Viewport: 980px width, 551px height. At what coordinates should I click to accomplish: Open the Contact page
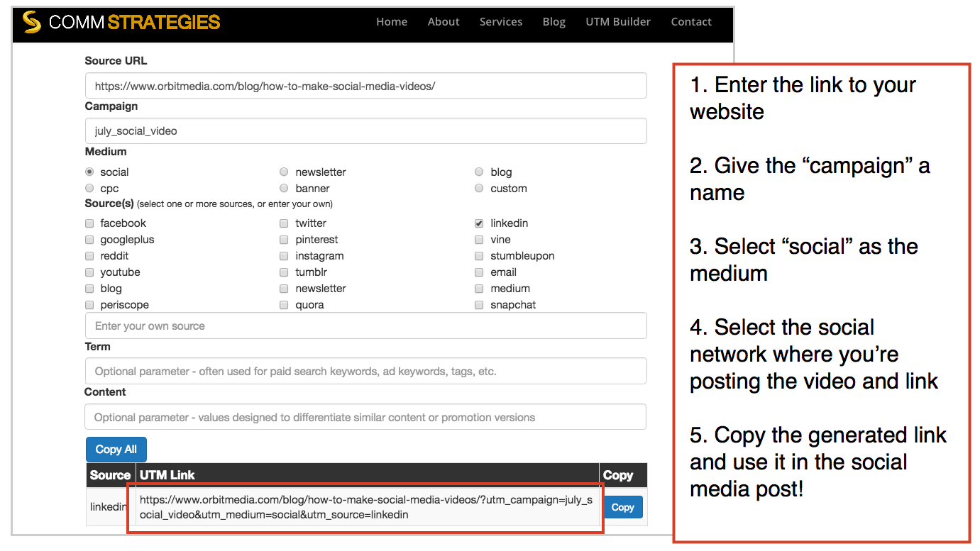click(x=691, y=22)
